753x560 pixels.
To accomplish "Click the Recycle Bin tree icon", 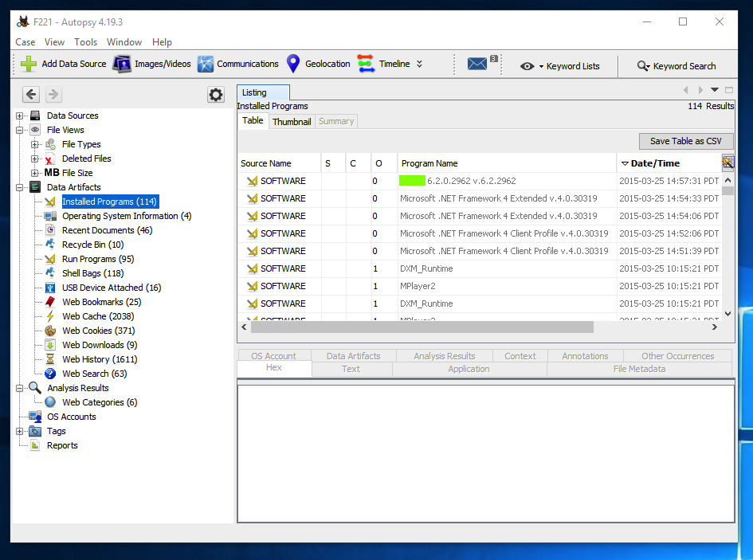I will tap(50, 245).
